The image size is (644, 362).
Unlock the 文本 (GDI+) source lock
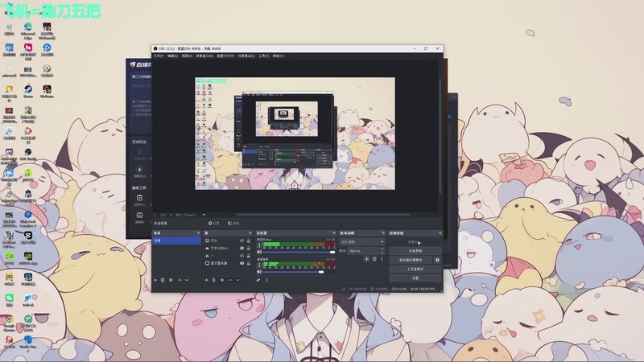249,249
